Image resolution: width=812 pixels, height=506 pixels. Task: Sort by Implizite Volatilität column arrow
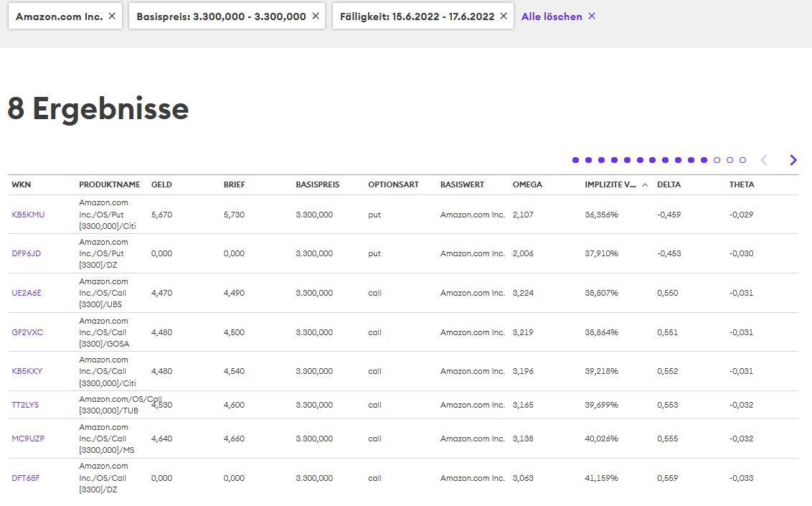point(645,184)
